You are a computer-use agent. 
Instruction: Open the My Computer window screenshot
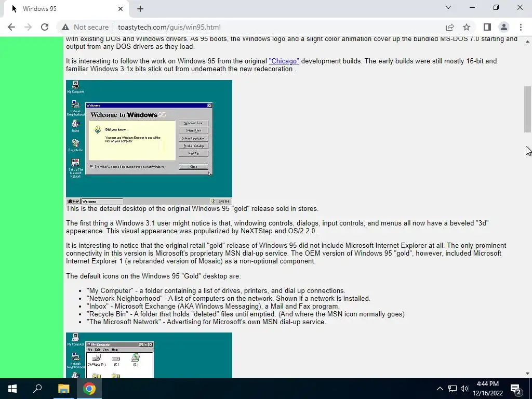(149, 355)
